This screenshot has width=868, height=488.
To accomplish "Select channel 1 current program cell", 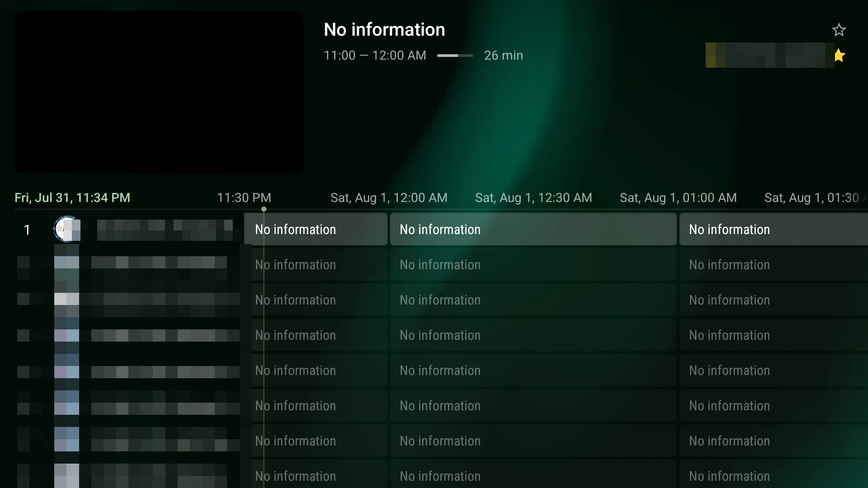I will [x=316, y=229].
